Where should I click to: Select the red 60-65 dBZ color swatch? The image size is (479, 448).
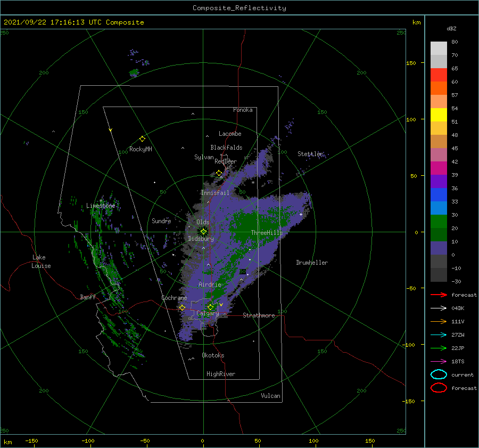pos(439,75)
